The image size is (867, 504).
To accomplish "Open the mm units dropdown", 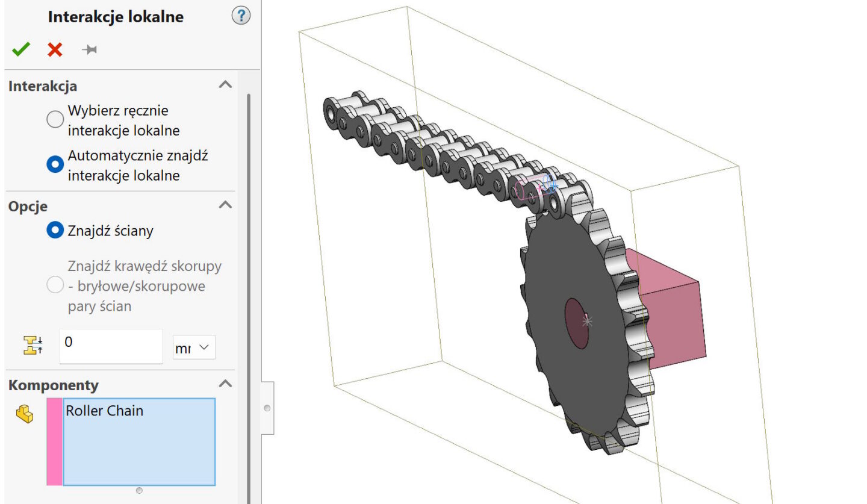I will (194, 347).
